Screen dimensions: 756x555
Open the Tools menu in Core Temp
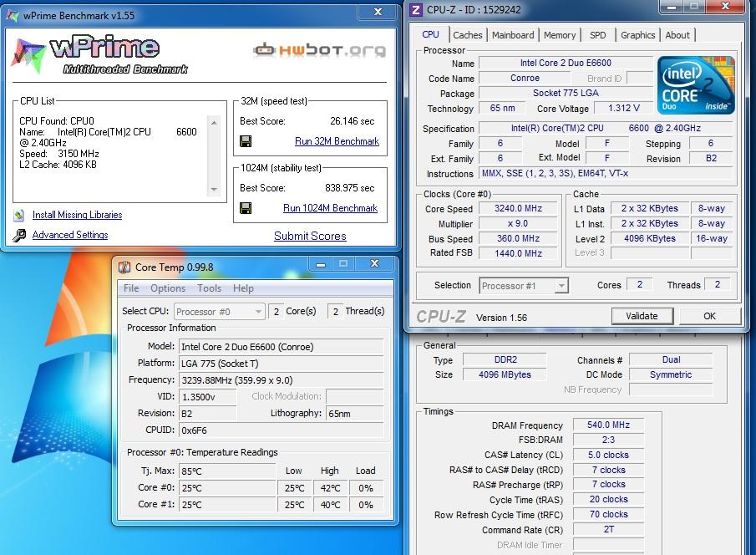pyautogui.click(x=209, y=288)
